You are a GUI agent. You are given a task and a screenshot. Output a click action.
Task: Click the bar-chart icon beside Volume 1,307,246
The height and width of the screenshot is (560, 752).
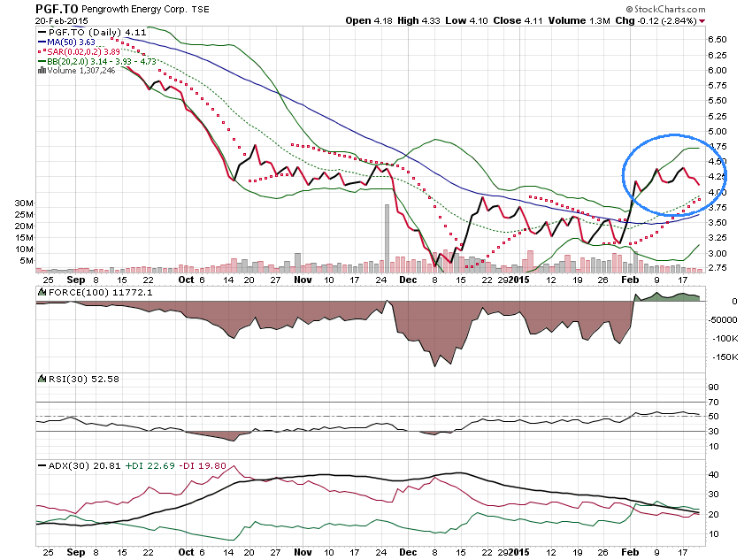(x=42, y=71)
